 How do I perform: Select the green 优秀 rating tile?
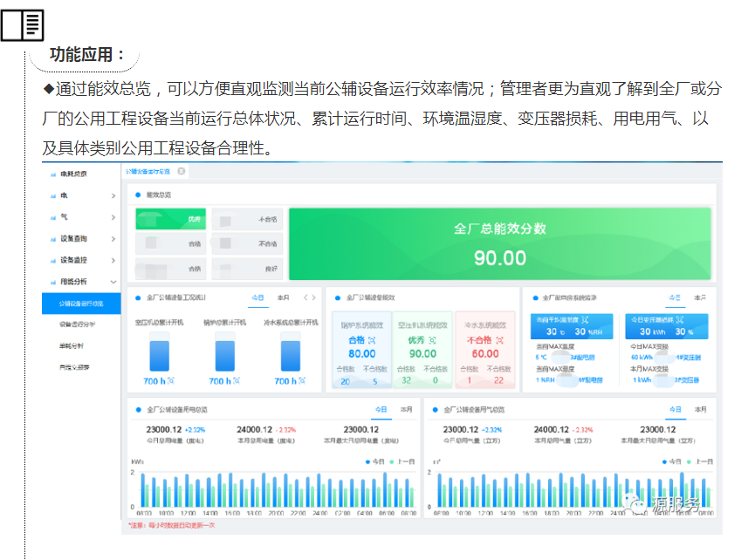tap(170, 219)
